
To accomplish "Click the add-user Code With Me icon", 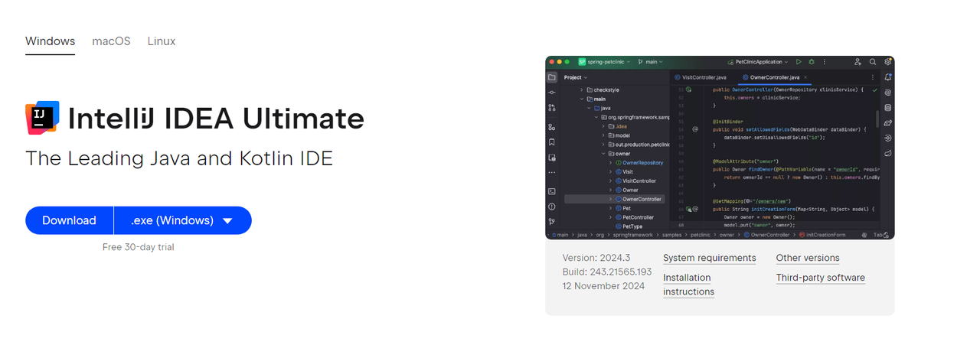I will 859,61.
